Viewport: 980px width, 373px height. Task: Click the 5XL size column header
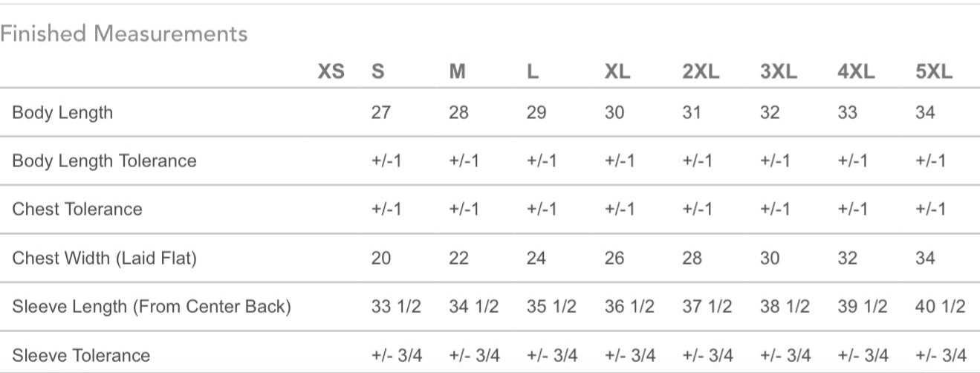[934, 72]
